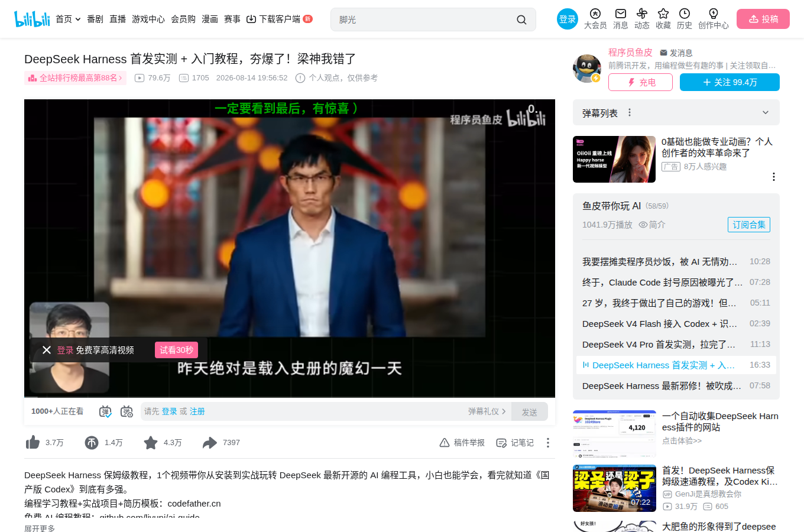Click the video progress bar
Image resolution: width=804 pixels, height=532 pixels.
(290, 397)
